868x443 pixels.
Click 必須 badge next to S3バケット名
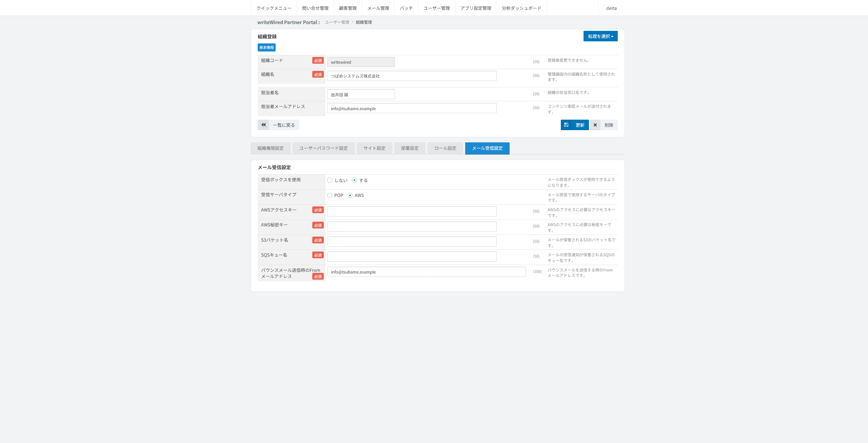(318, 240)
